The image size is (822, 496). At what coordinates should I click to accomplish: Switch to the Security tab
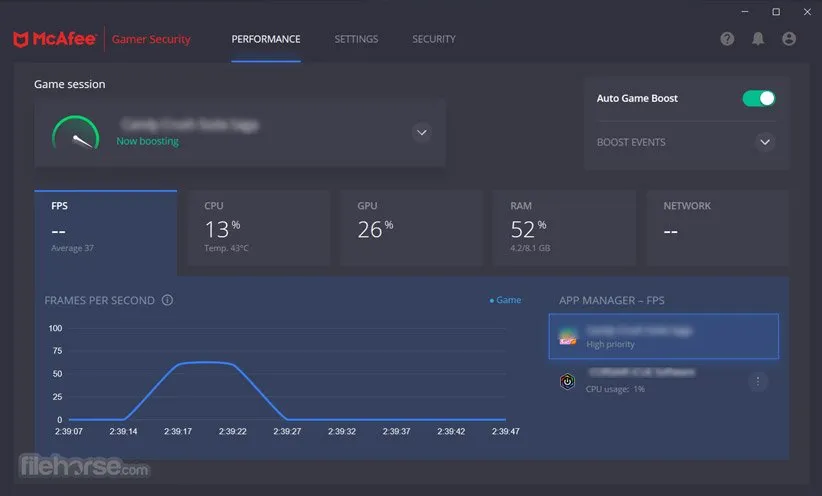click(434, 39)
